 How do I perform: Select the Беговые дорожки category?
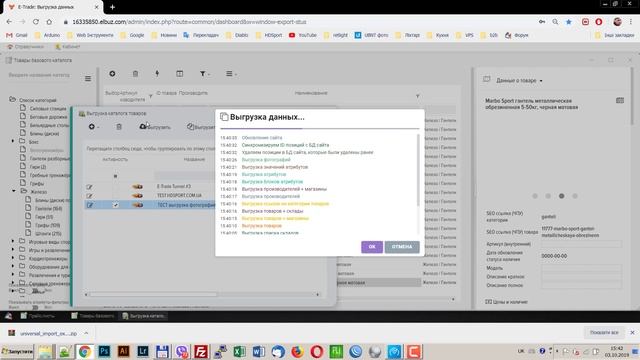(x=48, y=117)
